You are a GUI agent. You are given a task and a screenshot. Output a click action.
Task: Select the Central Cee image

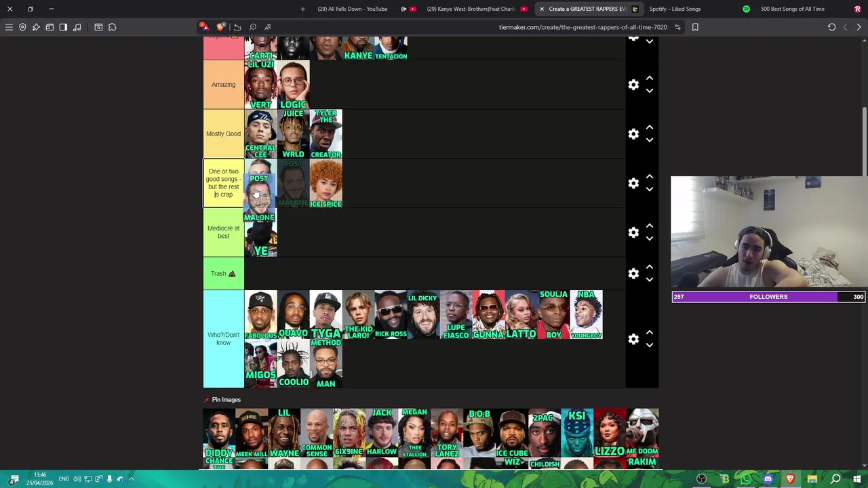pyautogui.click(x=260, y=134)
